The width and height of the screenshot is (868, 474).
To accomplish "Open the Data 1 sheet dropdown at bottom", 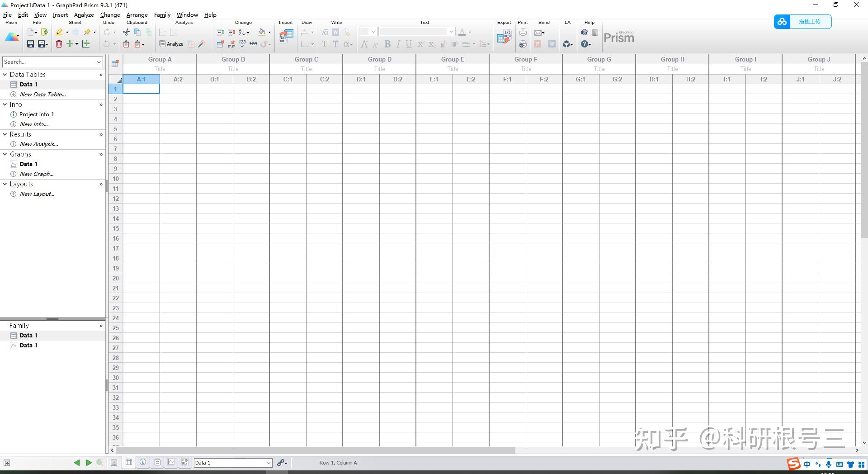I will tap(269, 462).
